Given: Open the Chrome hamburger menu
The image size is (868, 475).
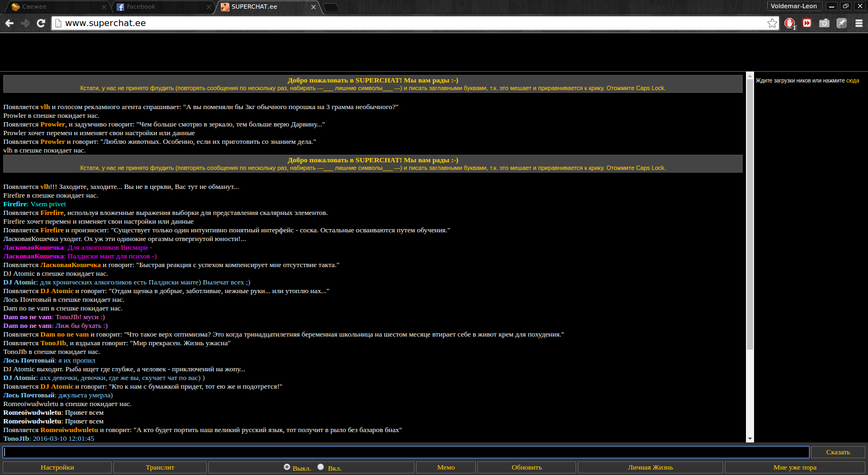Looking at the screenshot, I should coord(859,23).
